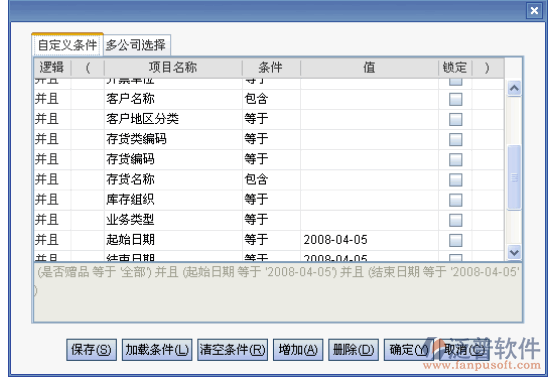Image resolution: width=551 pixels, height=381 pixels.
Task: Click value field of 起始日期 row
Action: pyautogui.click(x=369, y=240)
